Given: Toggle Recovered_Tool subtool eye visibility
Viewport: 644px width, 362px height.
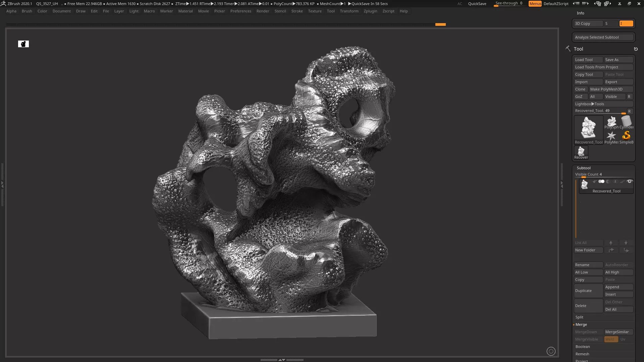Looking at the screenshot, I should pyautogui.click(x=630, y=181).
